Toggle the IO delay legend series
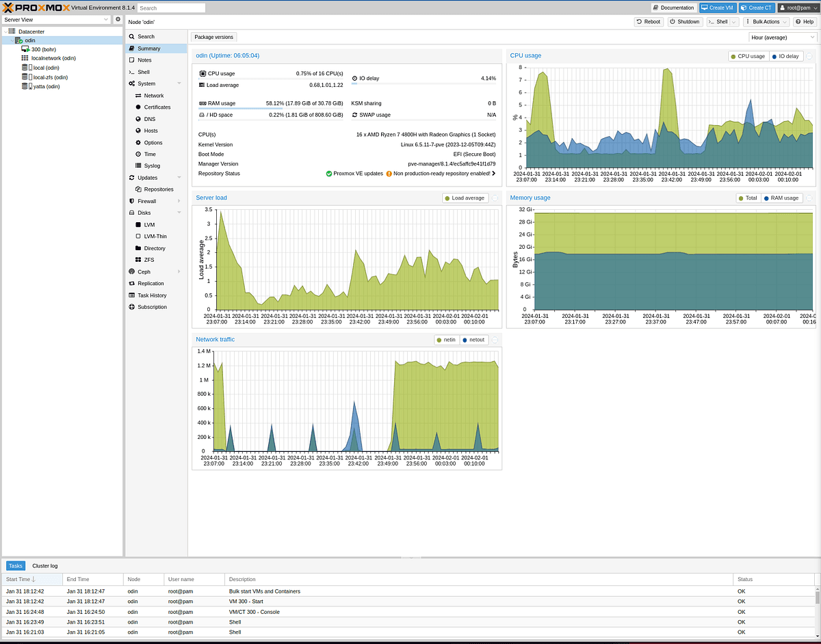This screenshot has width=821, height=644. click(x=785, y=56)
